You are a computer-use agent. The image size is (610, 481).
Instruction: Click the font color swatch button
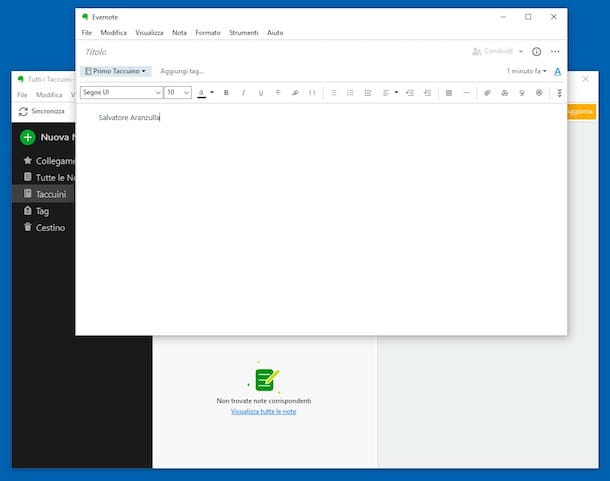202,93
